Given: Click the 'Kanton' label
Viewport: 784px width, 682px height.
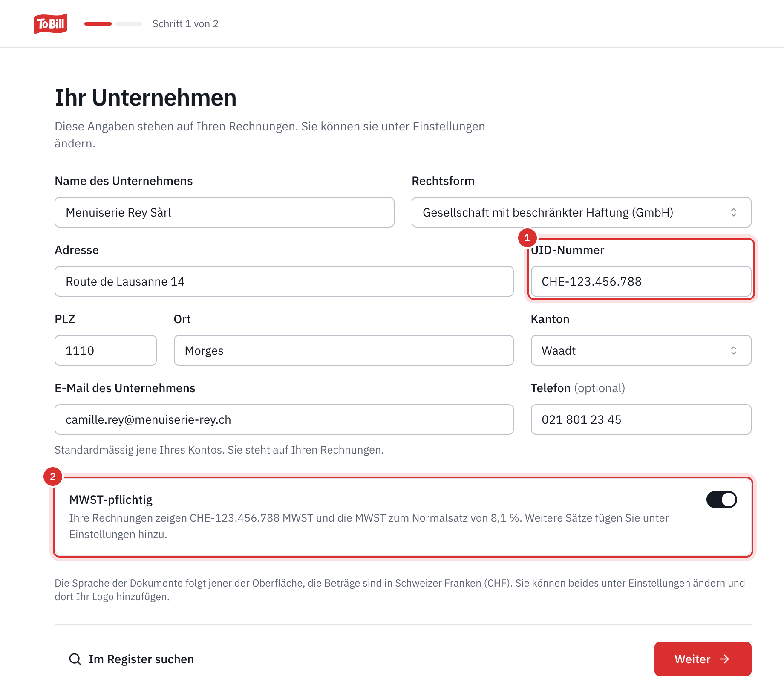Looking at the screenshot, I should 550,319.
